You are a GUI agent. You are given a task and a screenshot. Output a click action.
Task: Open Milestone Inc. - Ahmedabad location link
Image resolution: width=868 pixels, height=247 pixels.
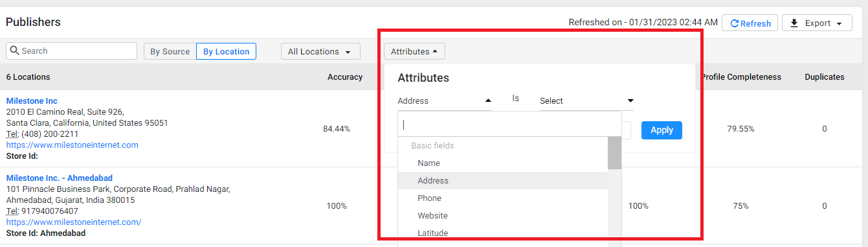coord(60,178)
